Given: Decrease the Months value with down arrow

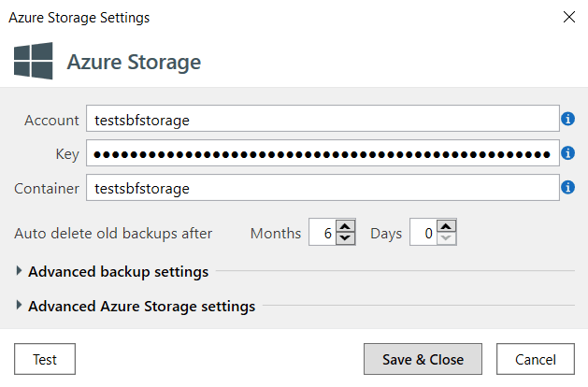Looking at the screenshot, I should (345, 239).
